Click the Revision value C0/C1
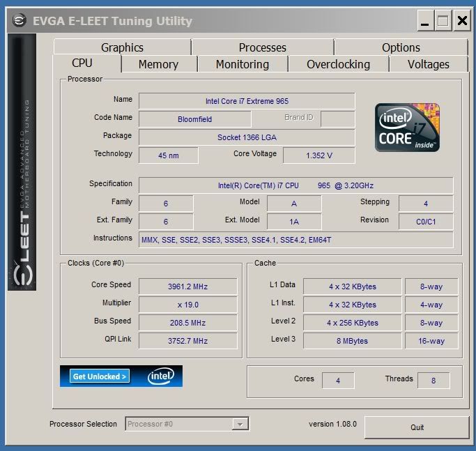This screenshot has height=451, width=476. pos(426,222)
